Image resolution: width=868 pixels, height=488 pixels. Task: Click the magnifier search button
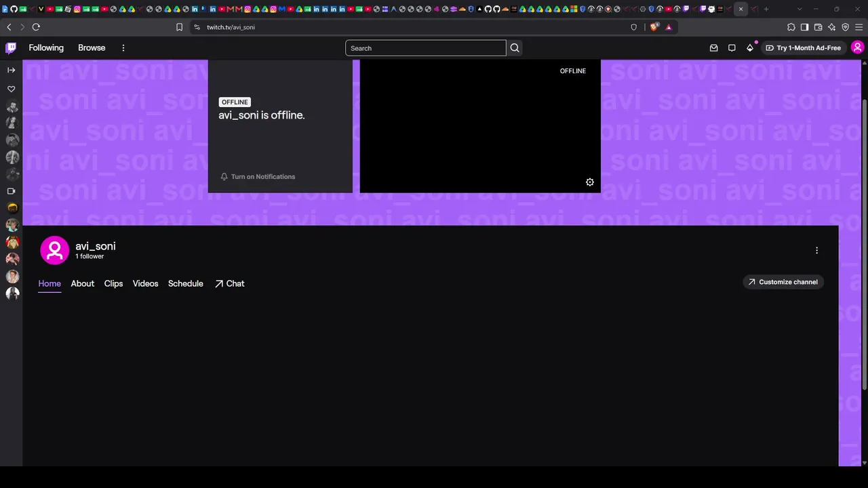point(515,48)
